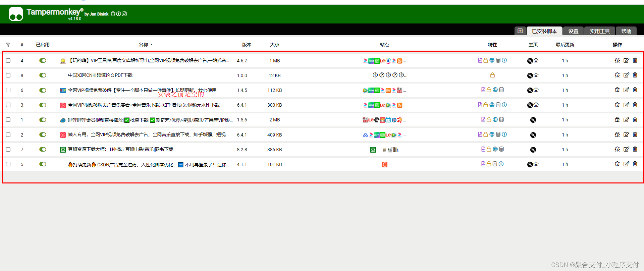644x271 pixels.
Task: Sort by 特性 column header
Action: click(x=492, y=45)
